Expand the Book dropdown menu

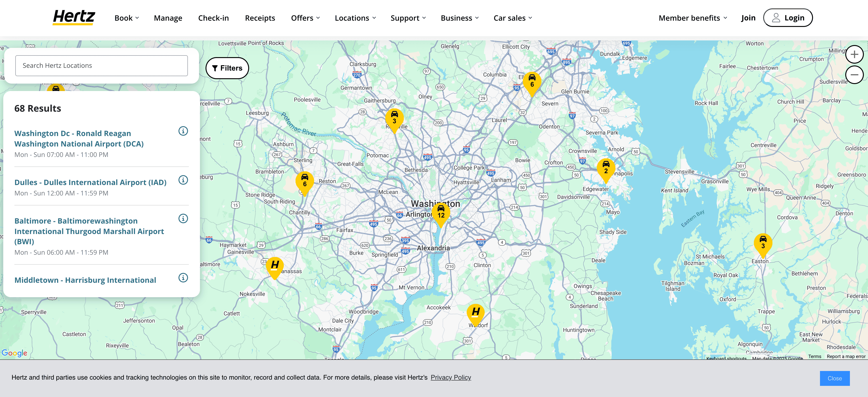126,18
